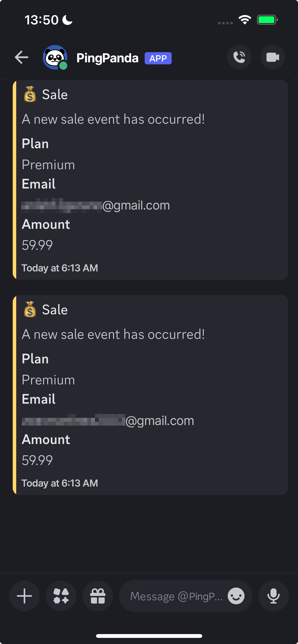Tap the first Sale embed title
298x644 pixels.
point(55,95)
